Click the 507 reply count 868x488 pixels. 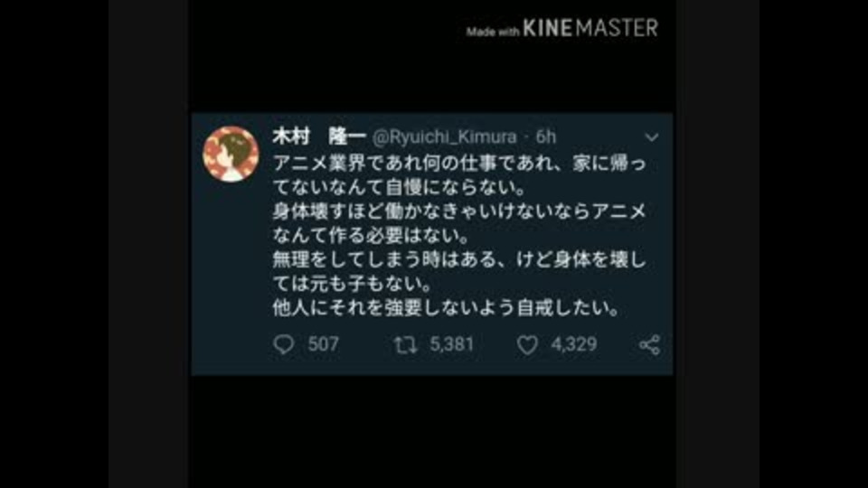click(324, 344)
